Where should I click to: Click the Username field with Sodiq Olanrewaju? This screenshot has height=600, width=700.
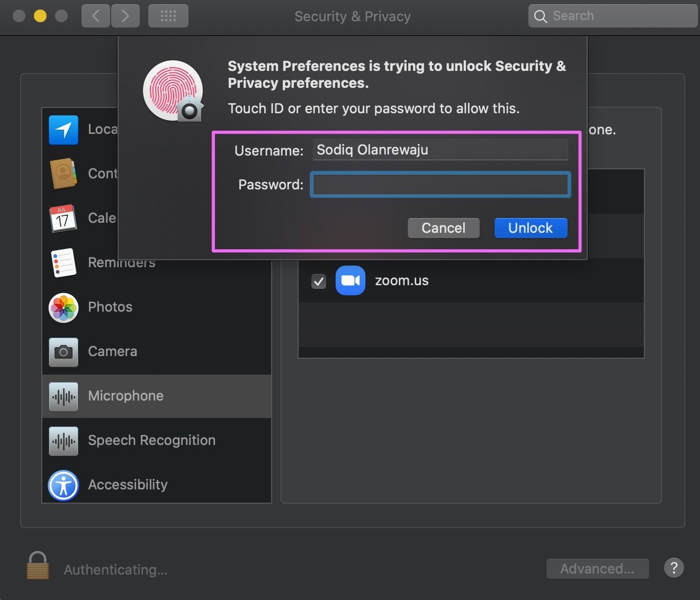(x=441, y=150)
